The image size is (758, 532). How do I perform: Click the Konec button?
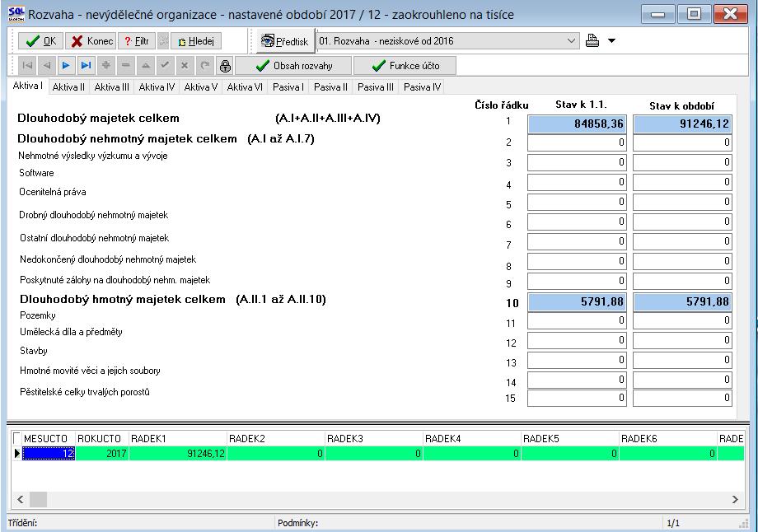(91, 41)
